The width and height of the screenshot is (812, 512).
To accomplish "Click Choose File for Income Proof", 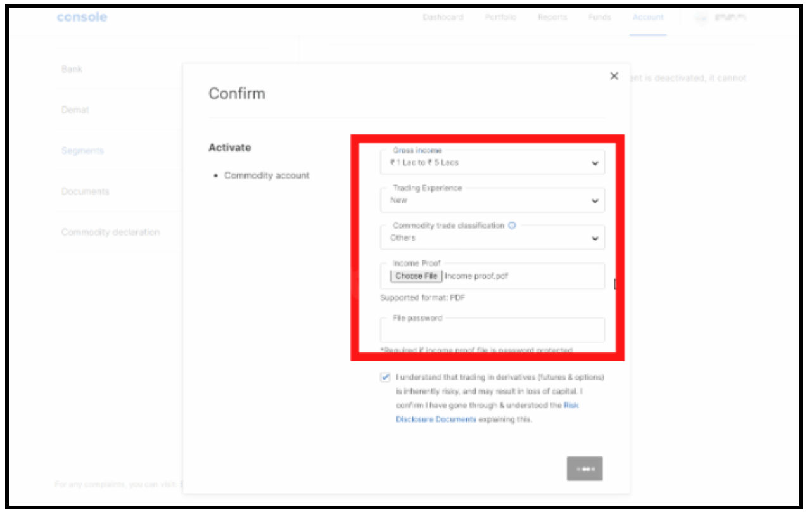I will click(x=416, y=276).
